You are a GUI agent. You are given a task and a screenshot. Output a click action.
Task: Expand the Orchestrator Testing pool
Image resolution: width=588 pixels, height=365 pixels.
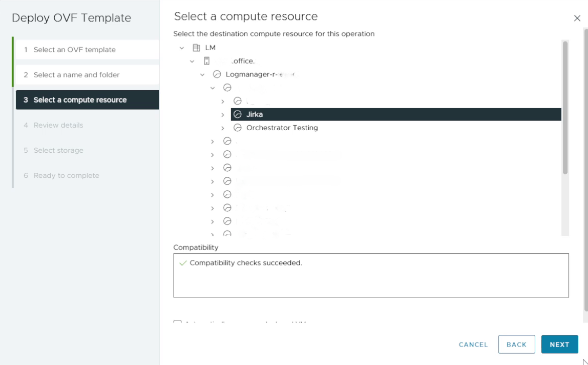[x=222, y=128]
